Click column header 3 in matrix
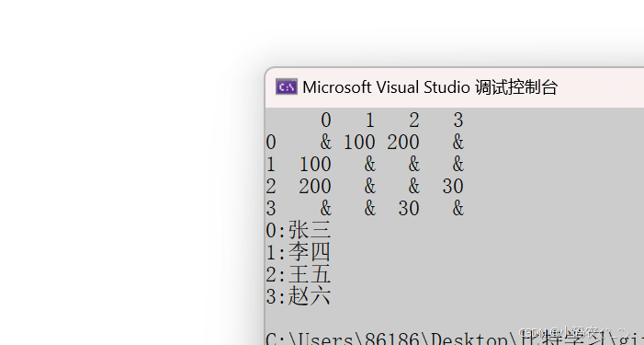The height and width of the screenshot is (345, 644). click(x=458, y=121)
